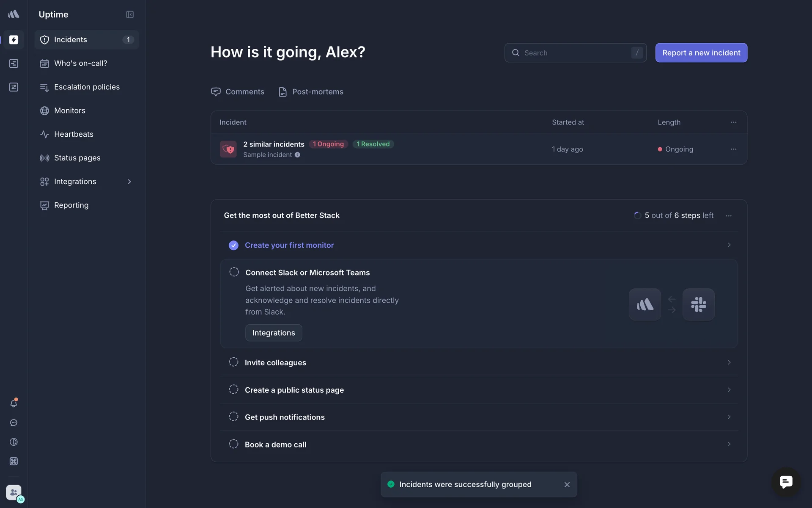This screenshot has height=508, width=812.
Task: Click the sample incident info icon
Action: 297,155
